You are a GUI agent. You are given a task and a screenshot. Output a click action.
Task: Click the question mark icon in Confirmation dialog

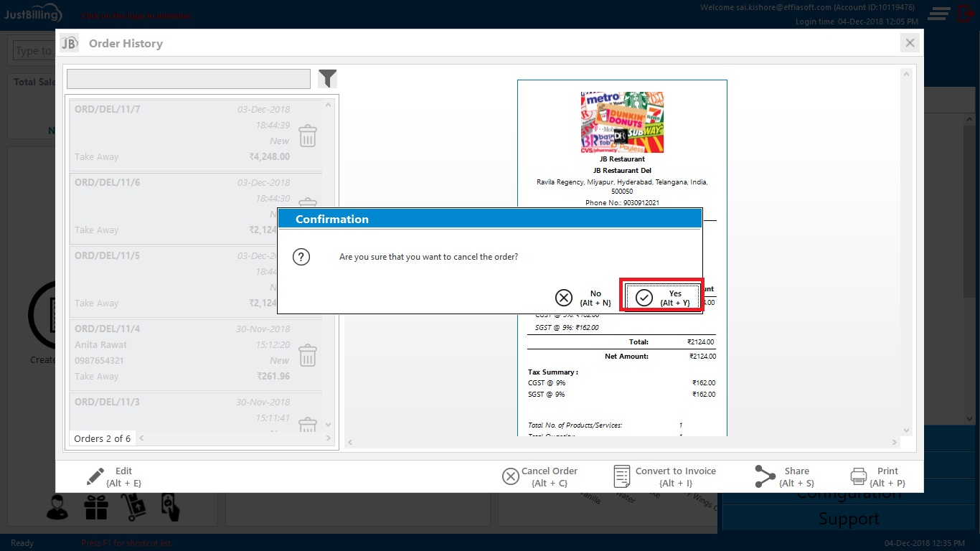[x=301, y=257]
